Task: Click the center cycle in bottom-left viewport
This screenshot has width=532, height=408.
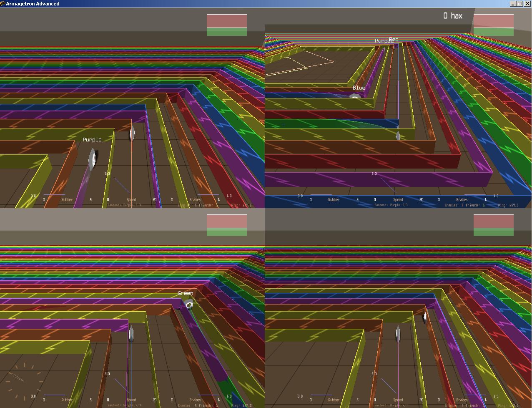Action: (131, 334)
